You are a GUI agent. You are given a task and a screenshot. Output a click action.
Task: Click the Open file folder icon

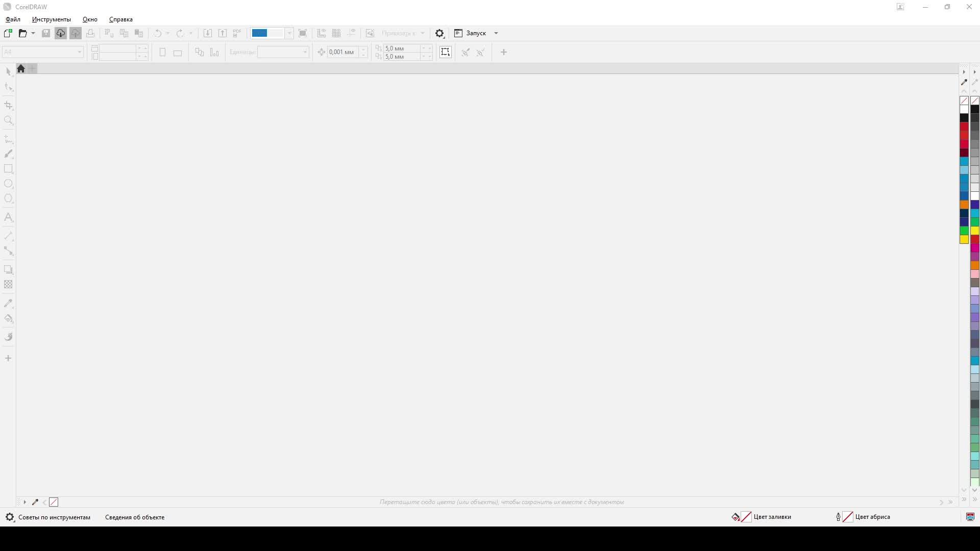point(22,33)
